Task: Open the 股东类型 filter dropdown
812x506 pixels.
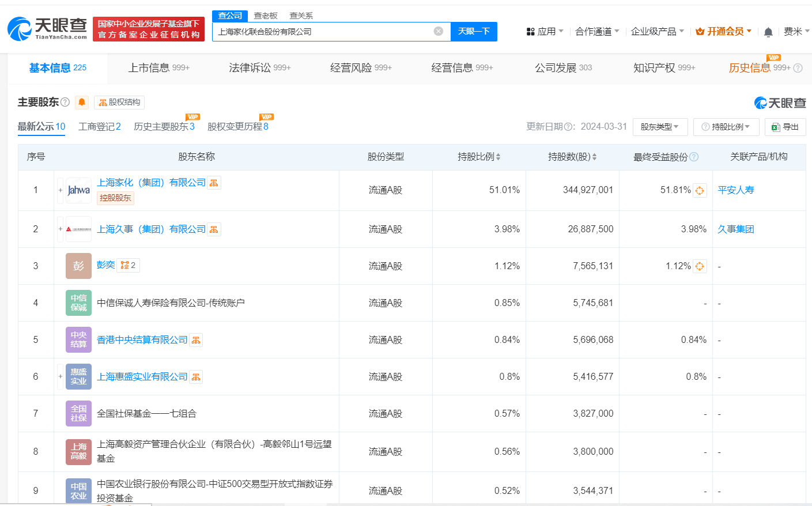Action: 659,127
